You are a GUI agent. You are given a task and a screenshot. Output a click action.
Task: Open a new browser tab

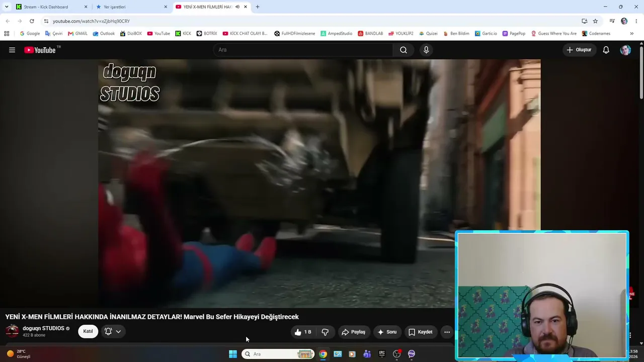(x=258, y=7)
